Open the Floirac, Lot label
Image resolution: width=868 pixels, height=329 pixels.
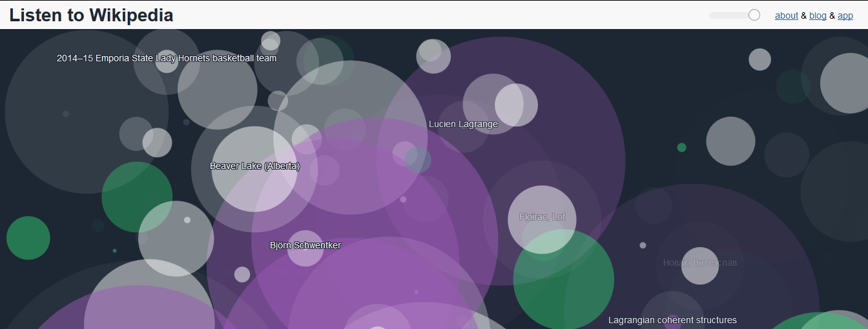click(542, 217)
